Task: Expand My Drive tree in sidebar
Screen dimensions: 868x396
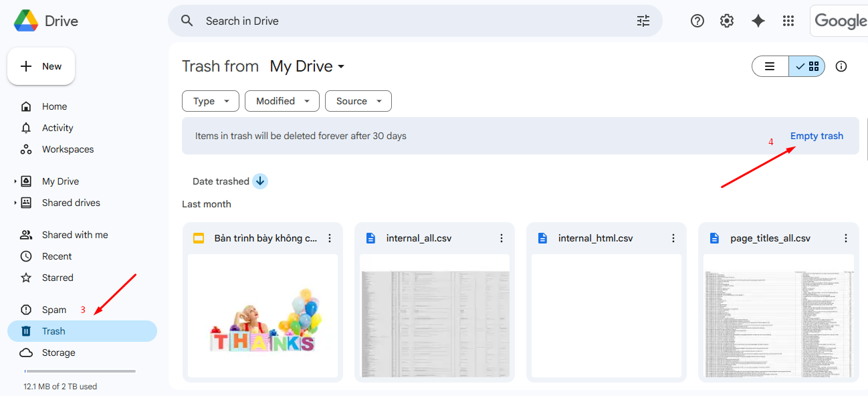Action: point(15,181)
